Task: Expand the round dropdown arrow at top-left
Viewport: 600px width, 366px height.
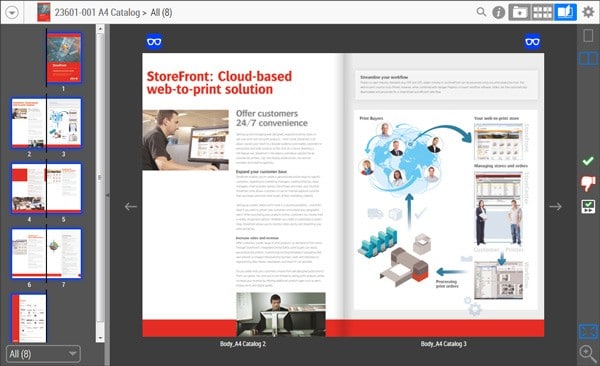Action: pos(12,12)
